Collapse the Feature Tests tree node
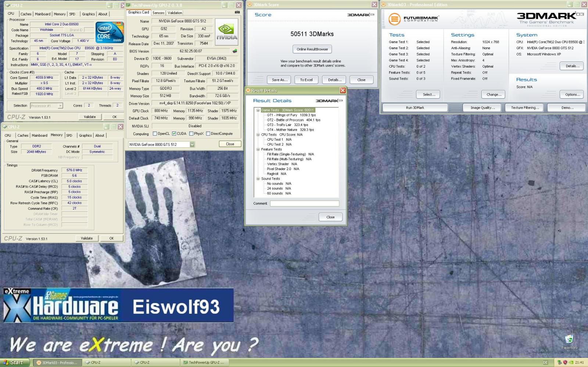The image size is (588, 367). click(x=258, y=149)
